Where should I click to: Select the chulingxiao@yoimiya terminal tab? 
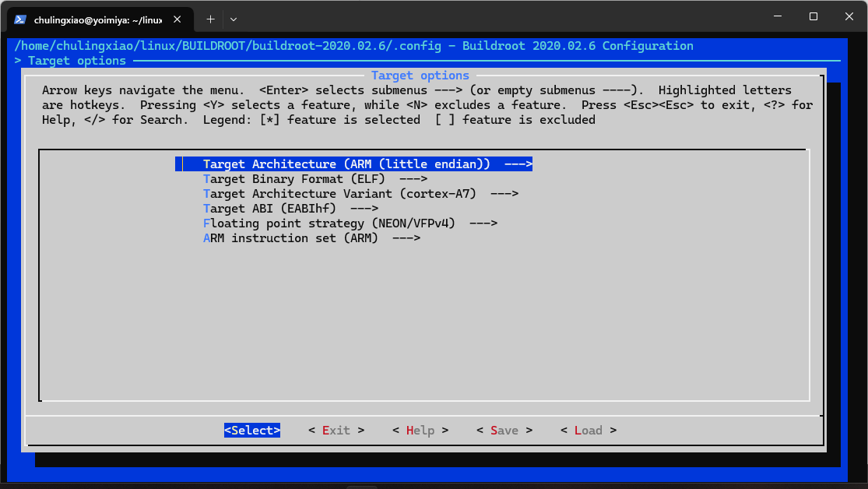tap(100, 20)
